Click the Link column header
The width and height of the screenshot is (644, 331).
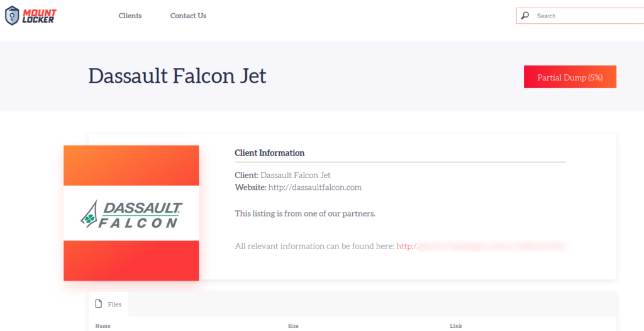[456, 326]
